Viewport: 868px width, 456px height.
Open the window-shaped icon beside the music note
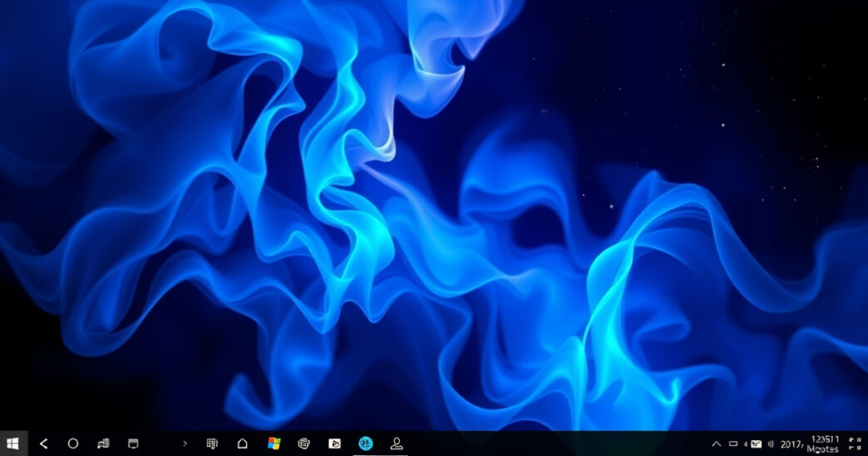(132, 444)
